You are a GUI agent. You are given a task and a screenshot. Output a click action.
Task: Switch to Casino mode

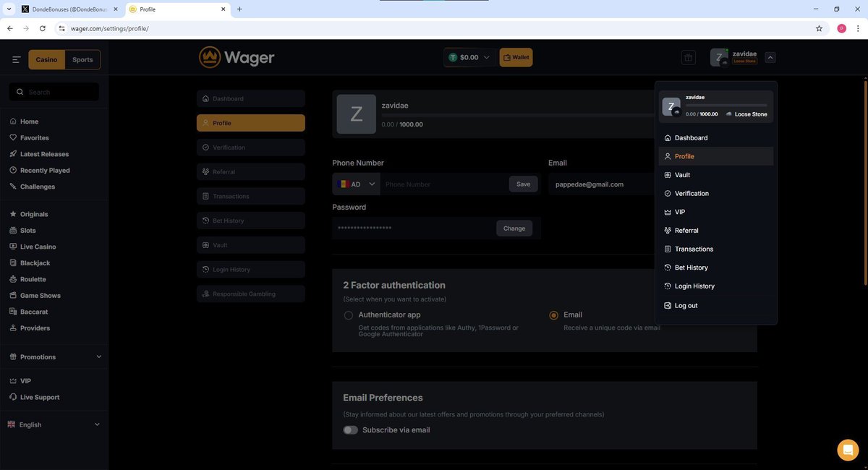click(x=47, y=59)
